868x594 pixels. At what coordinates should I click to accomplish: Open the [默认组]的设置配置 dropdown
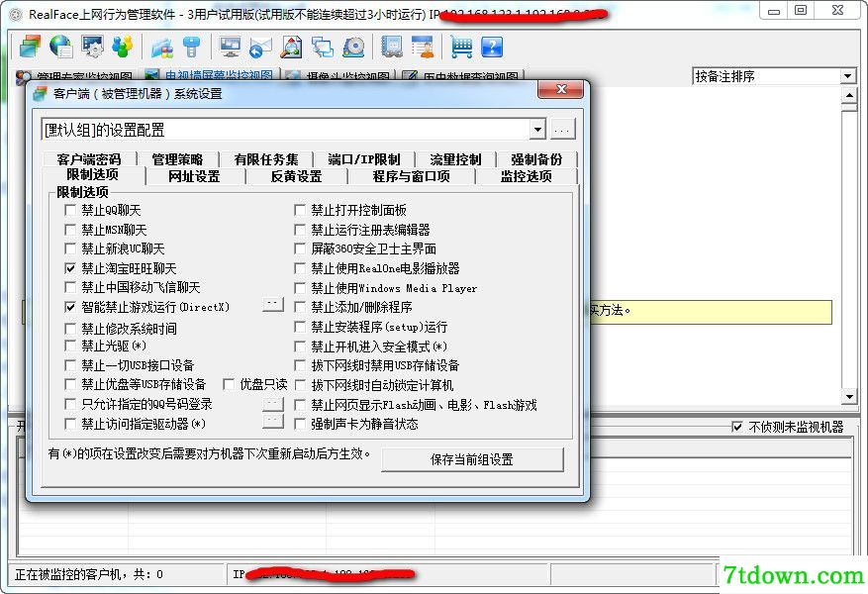pyautogui.click(x=537, y=130)
